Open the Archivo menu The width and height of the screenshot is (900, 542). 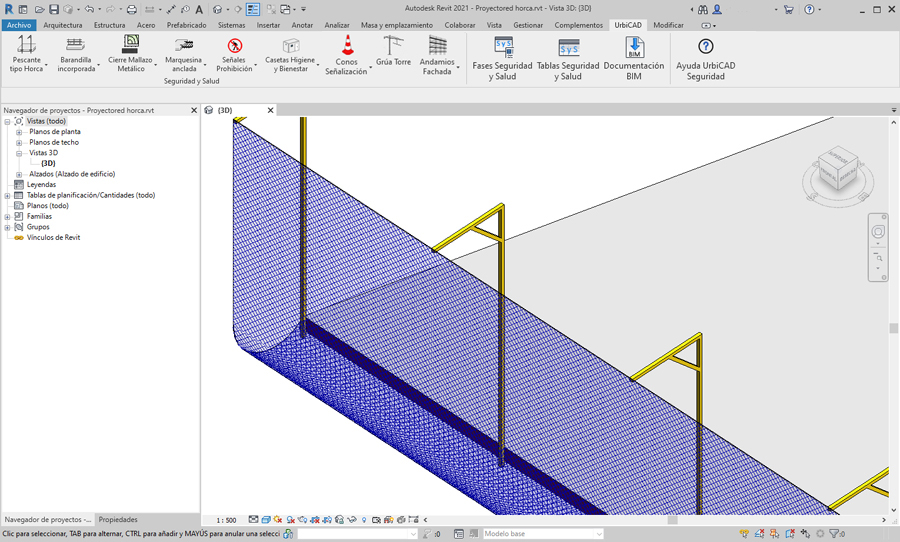click(x=18, y=25)
